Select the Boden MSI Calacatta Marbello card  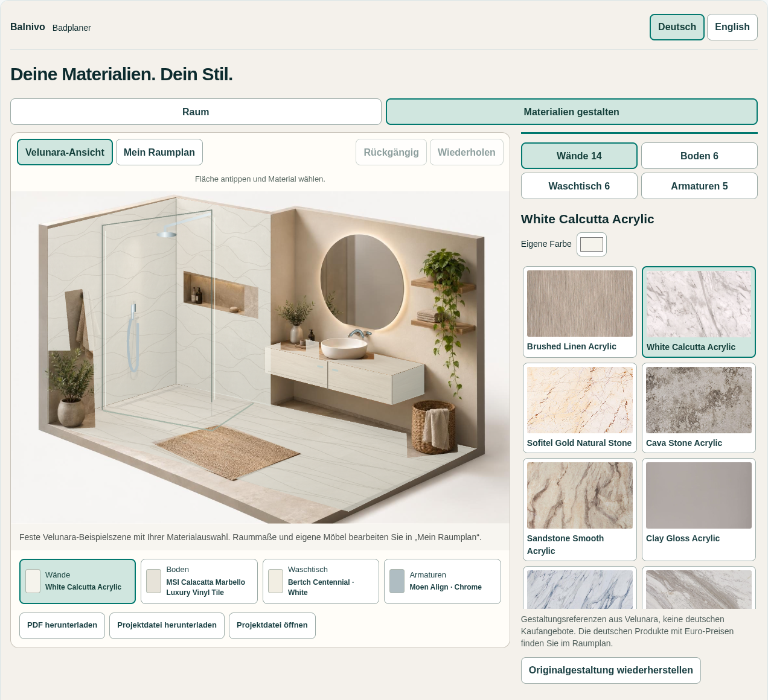click(199, 581)
